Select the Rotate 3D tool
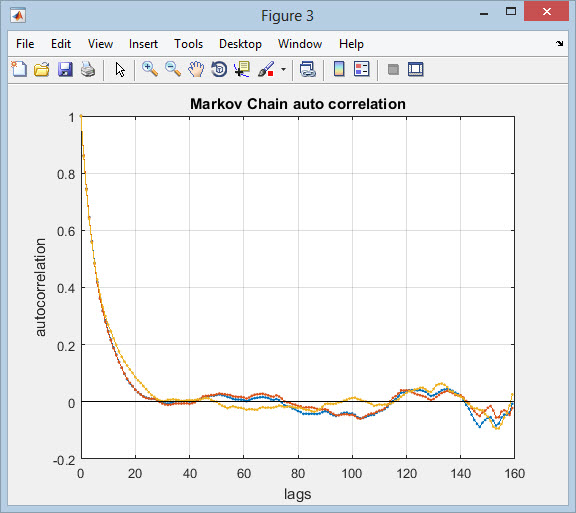 (x=219, y=69)
